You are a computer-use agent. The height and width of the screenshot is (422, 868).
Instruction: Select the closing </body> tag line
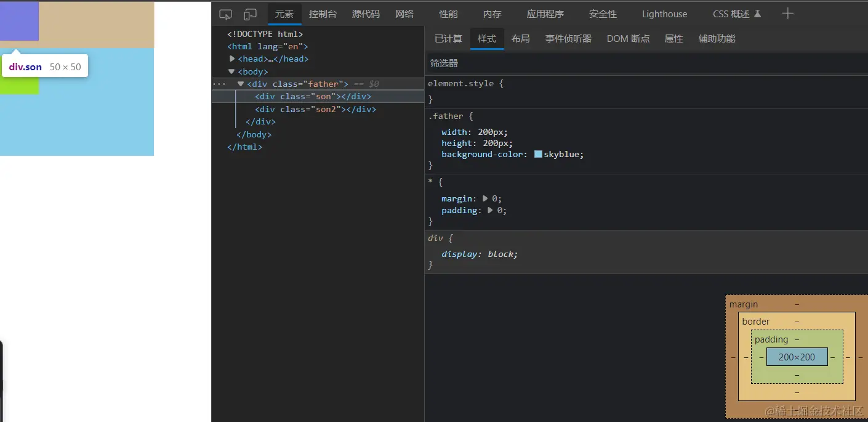click(254, 134)
